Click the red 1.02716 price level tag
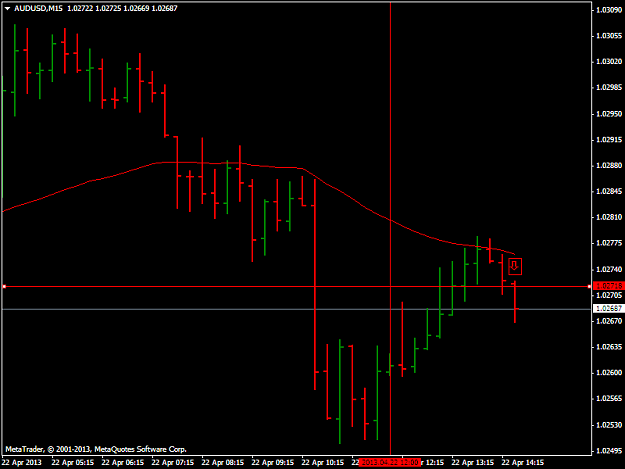This screenshot has width=625, height=469. (x=608, y=286)
